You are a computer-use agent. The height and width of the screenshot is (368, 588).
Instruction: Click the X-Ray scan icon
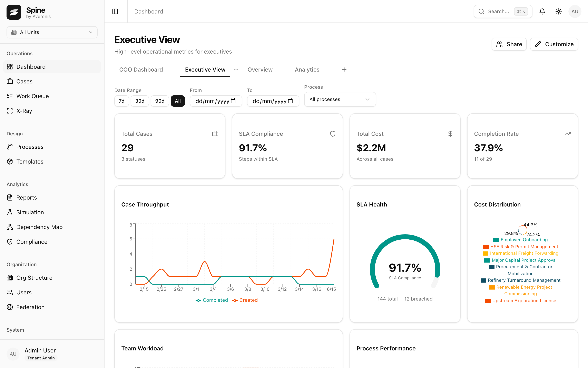10,111
